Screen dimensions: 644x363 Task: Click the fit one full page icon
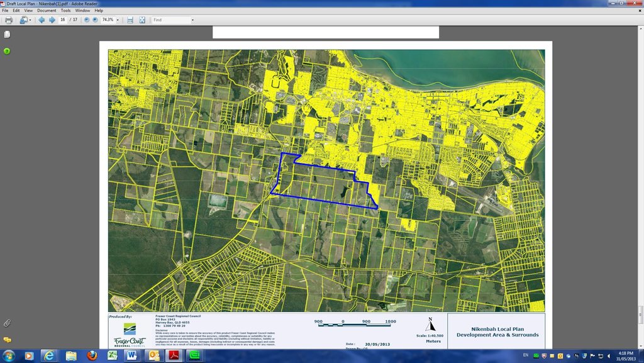tap(142, 20)
